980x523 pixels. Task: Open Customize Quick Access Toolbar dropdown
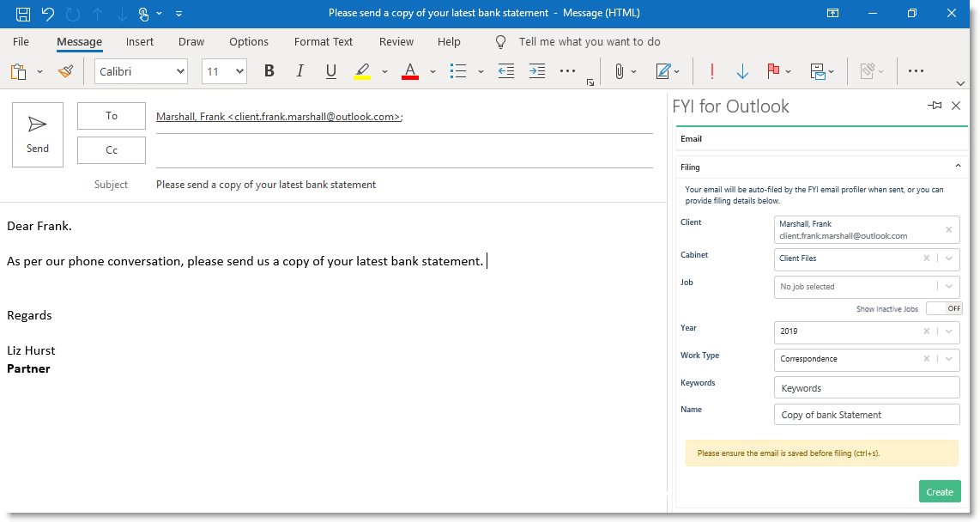(x=178, y=13)
